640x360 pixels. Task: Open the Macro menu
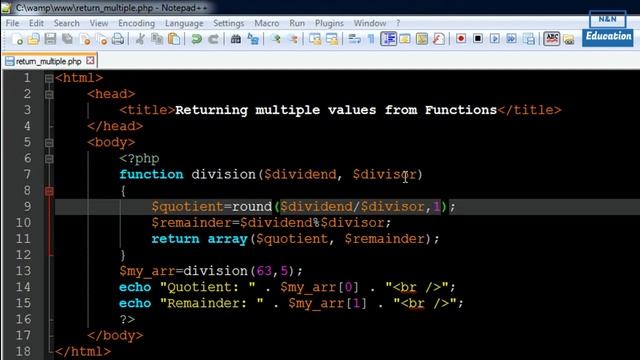[x=267, y=23]
